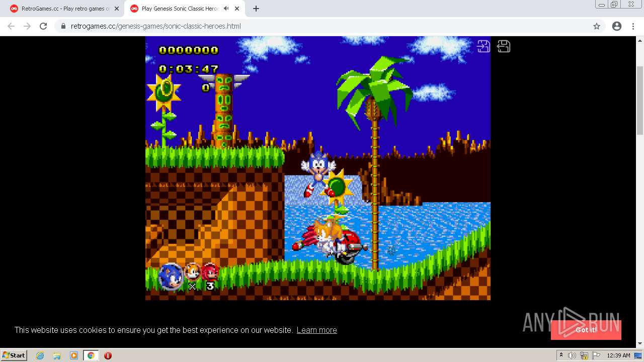Image resolution: width=644 pixels, height=362 pixels.
Task: Reload the current page
Action: tap(43, 26)
